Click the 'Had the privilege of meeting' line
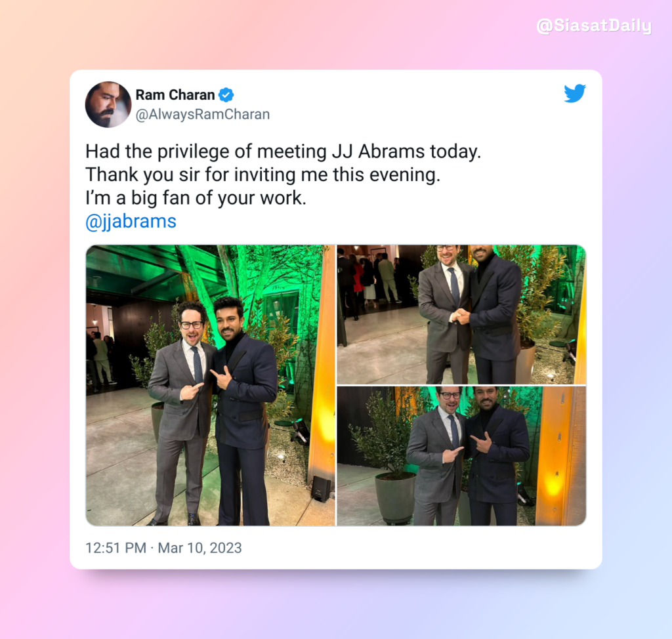 point(283,152)
